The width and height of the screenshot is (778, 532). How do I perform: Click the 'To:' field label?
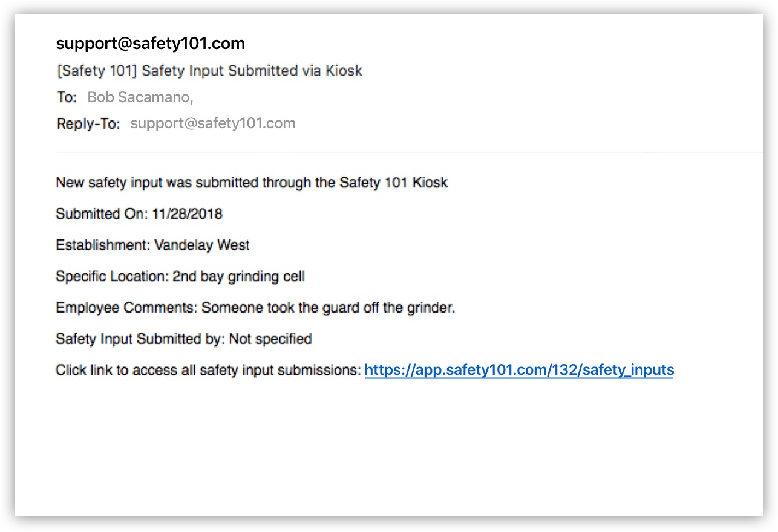pos(67,97)
